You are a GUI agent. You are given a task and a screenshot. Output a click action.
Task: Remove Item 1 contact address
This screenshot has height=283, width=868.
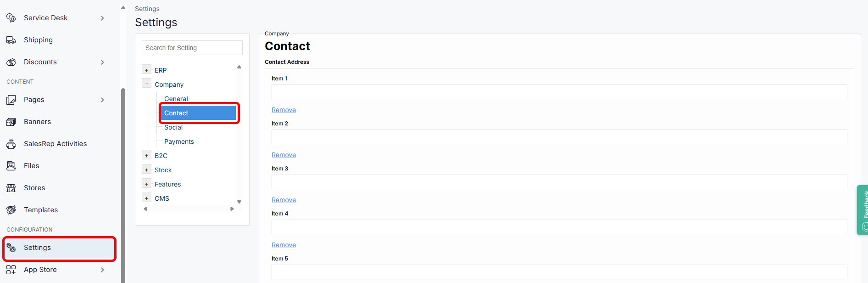coord(284,109)
